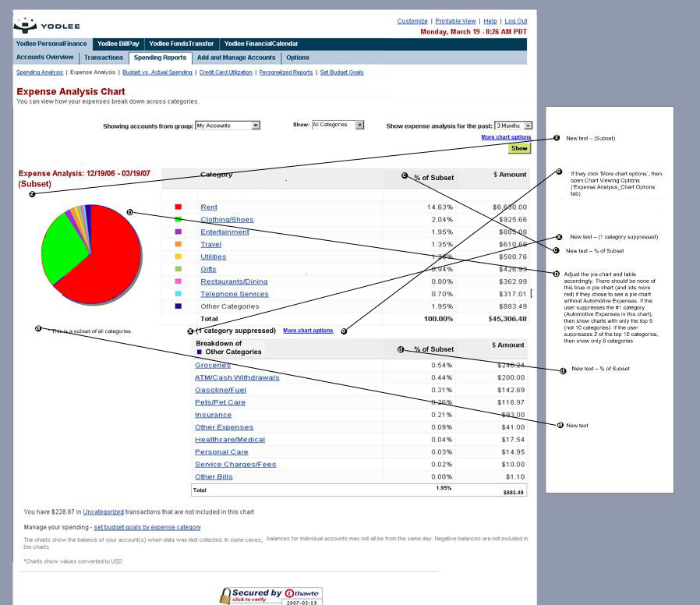Click the Expense Analysis Chart heading
This screenshot has height=605, width=700.
tap(71, 91)
